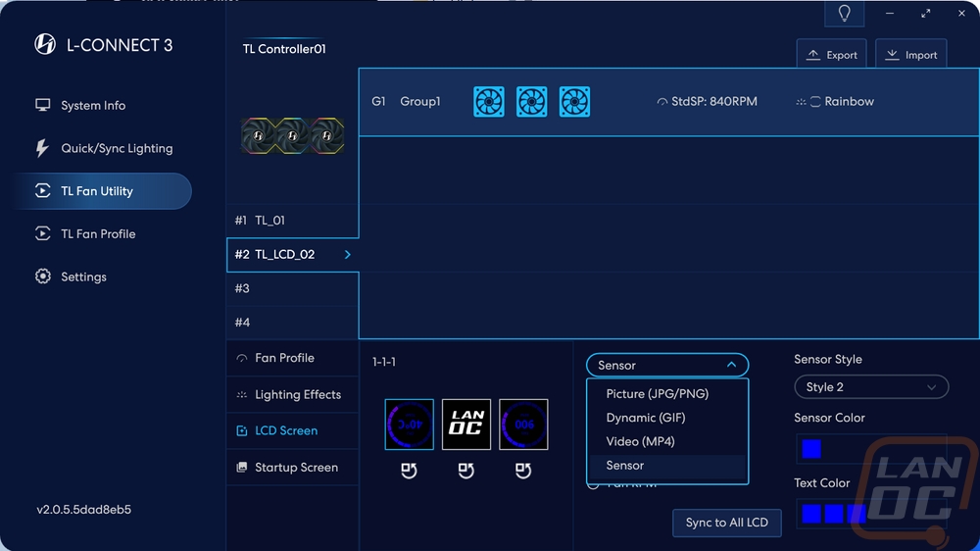Choose Dynamic (GIF) option
Image resolution: width=980 pixels, height=551 pixels.
666,417
